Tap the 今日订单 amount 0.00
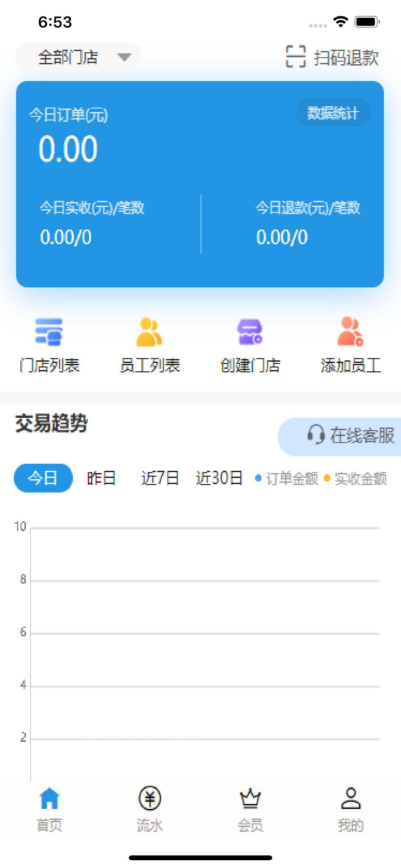 coord(68,149)
